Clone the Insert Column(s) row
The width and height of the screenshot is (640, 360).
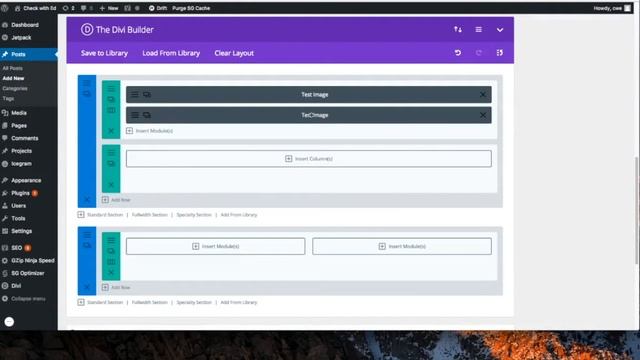click(111, 164)
